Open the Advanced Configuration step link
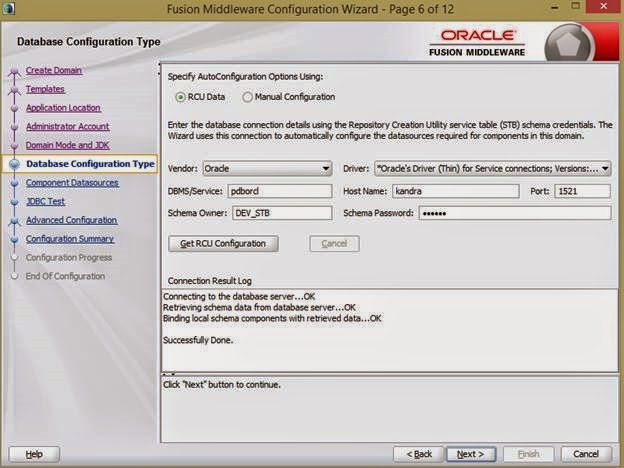This screenshot has width=624, height=468. [x=72, y=220]
